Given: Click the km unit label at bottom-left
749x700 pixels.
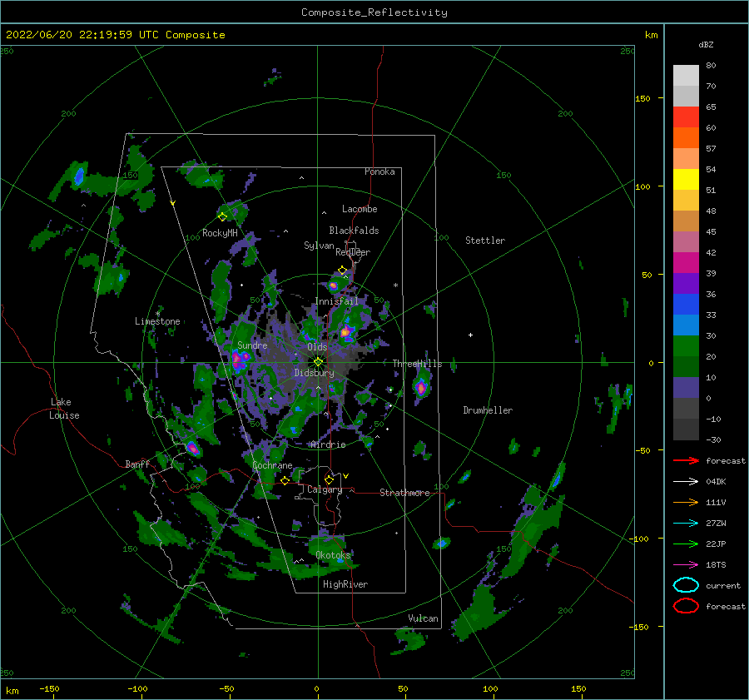Looking at the screenshot, I should pos(12,691).
